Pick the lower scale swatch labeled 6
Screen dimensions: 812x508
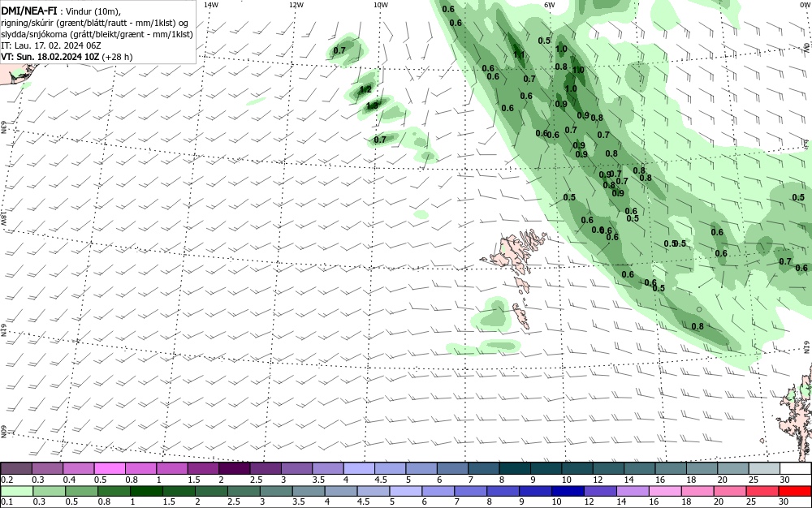(x=438, y=491)
